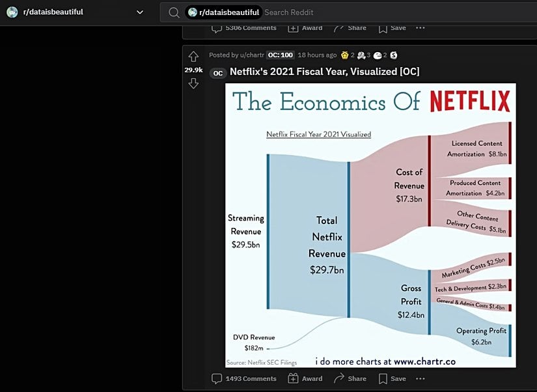Click the search magnifying glass icon
This screenshot has width=537, height=392.
173,12
